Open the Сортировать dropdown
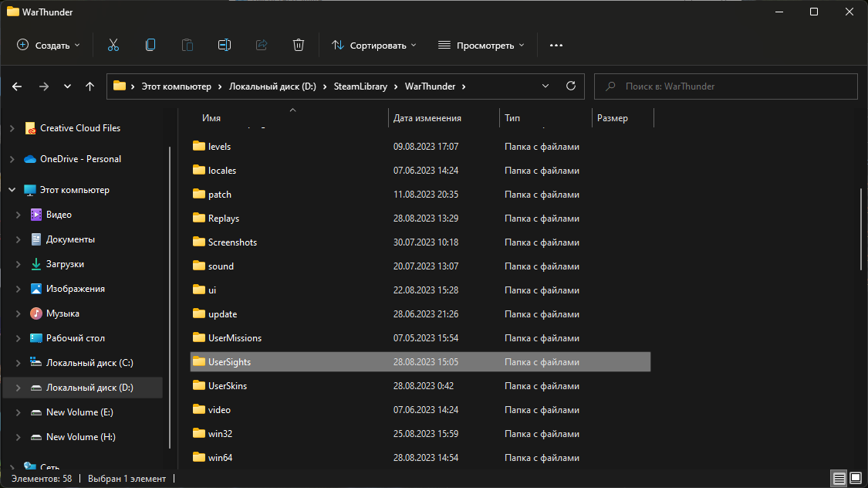Image resolution: width=868 pixels, height=488 pixels. (374, 46)
